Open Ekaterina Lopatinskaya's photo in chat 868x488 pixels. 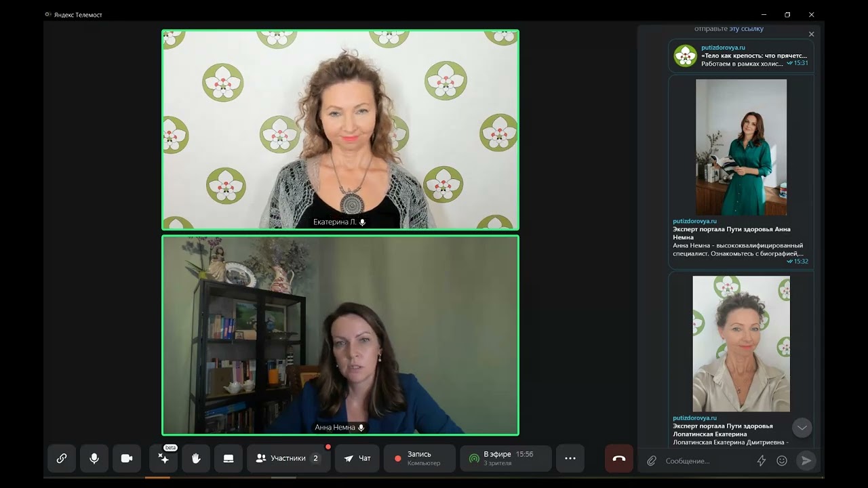pos(741,344)
